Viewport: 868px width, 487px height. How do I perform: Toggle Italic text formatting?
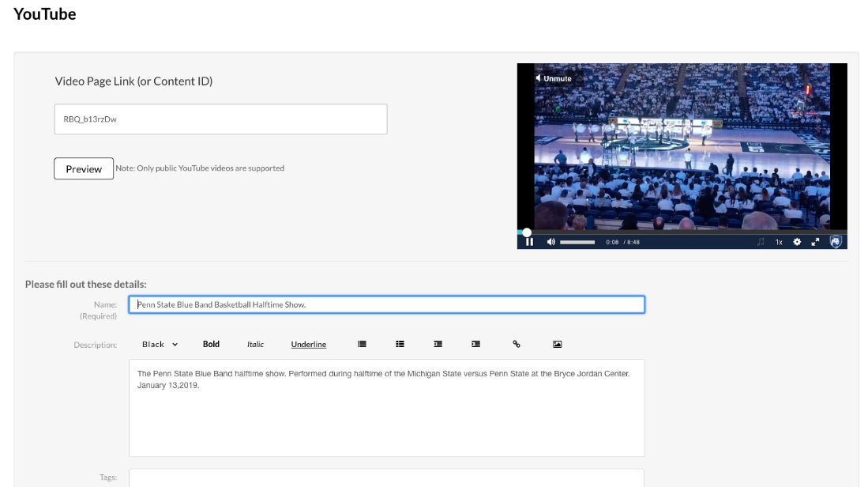pos(255,344)
